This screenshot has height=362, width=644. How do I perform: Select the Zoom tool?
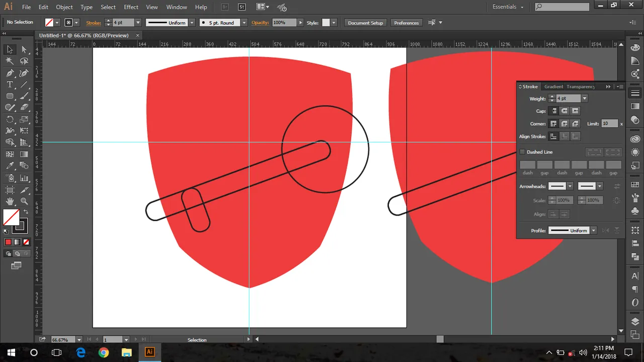24,202
